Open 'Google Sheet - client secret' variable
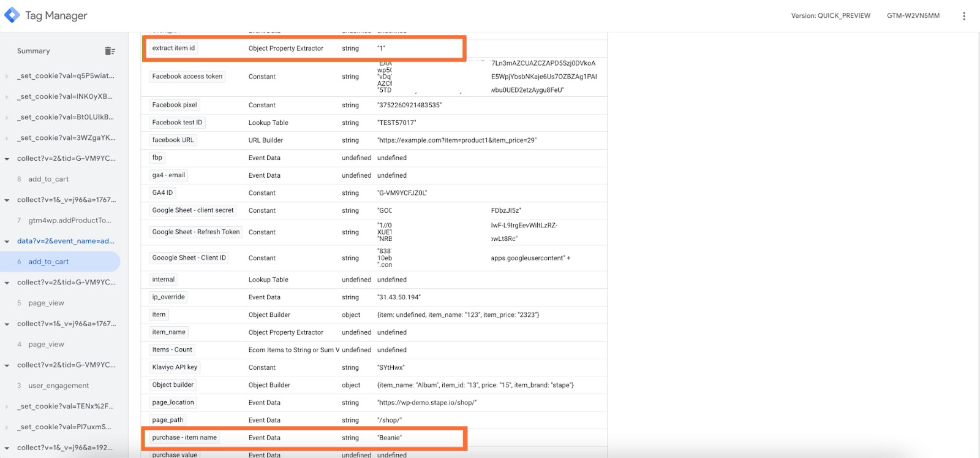The width and height of the screenshot is (980, 458). [x=193, y=210]
